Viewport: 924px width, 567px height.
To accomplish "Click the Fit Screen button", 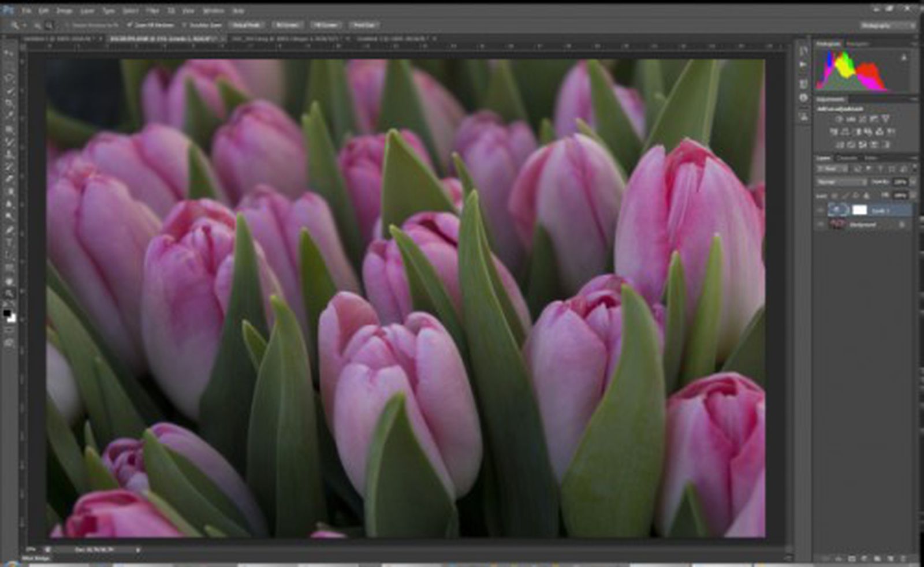I will [286, 24].
